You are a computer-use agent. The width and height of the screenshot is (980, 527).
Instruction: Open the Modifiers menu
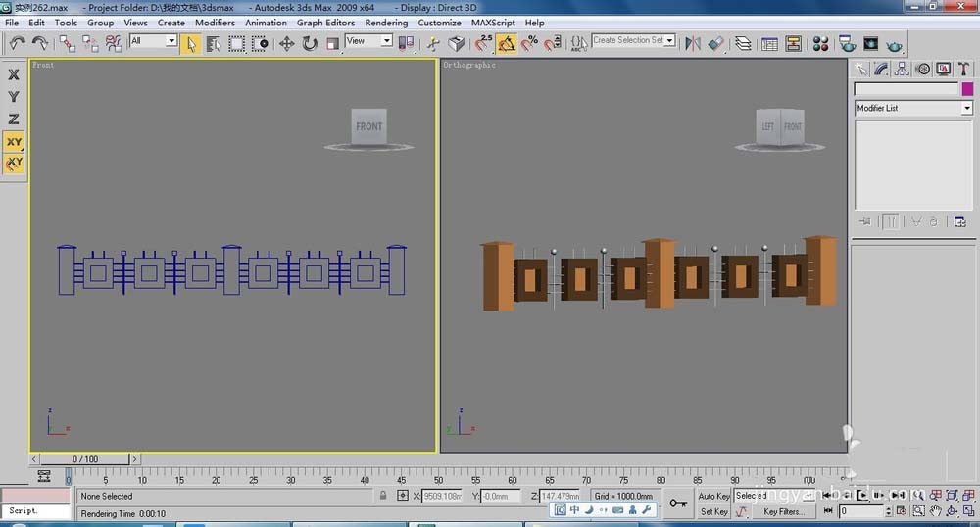click(215, 23)
